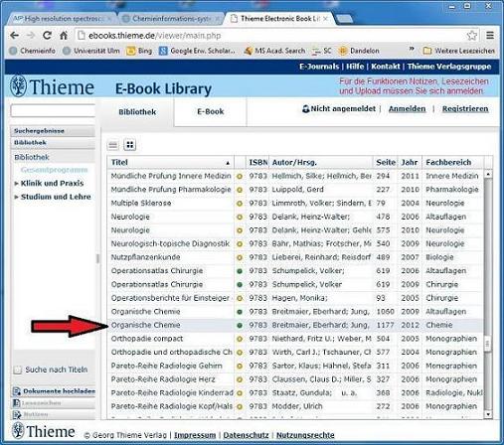The width and height of the screenshot is (504, 445).
Task: Go to browser home icon
Action: point(64,36)
